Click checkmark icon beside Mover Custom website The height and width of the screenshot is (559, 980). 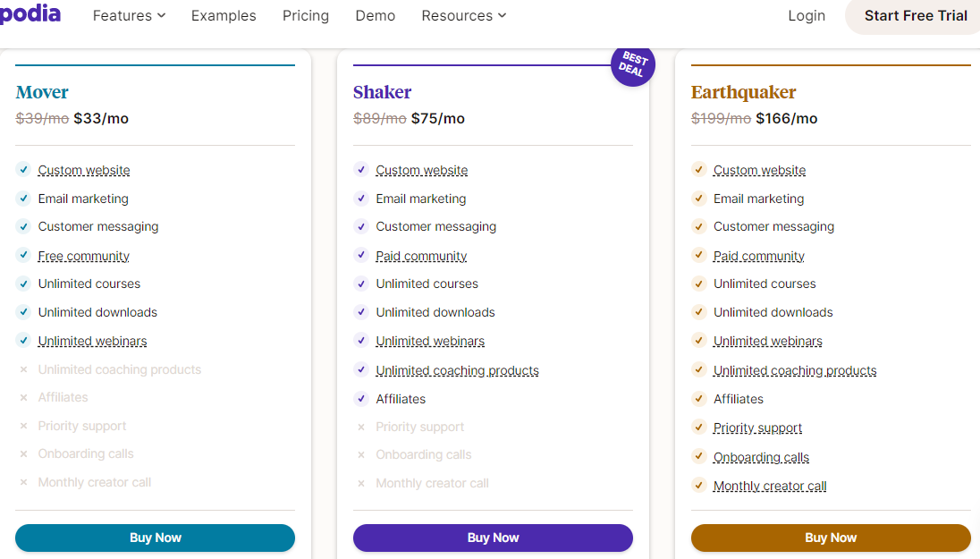coord(23,169)
